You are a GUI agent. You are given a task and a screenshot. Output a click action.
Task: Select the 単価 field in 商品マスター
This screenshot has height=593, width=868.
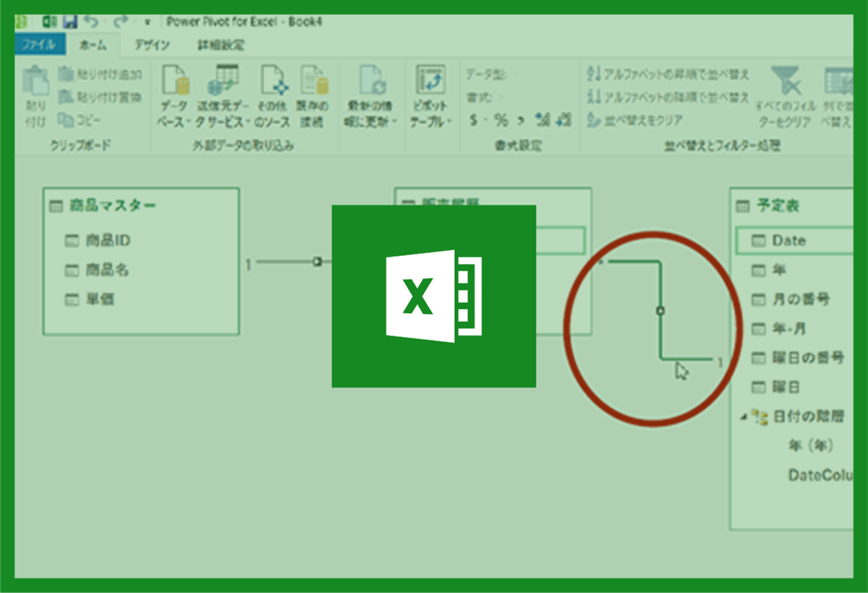pyautogui.click(x=100, y=299)
